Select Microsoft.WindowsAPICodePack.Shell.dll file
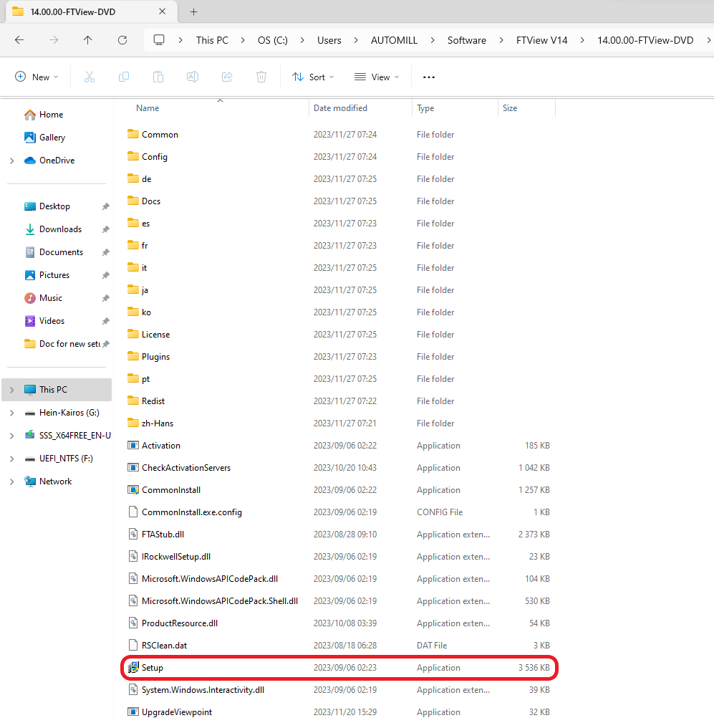This screenshot has width=714, height=728. click(341, 600)
